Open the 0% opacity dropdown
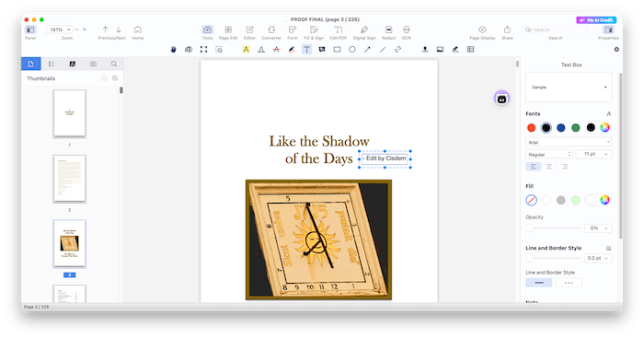The width and height of the screenshot is (644, 339). pos(598,228)
